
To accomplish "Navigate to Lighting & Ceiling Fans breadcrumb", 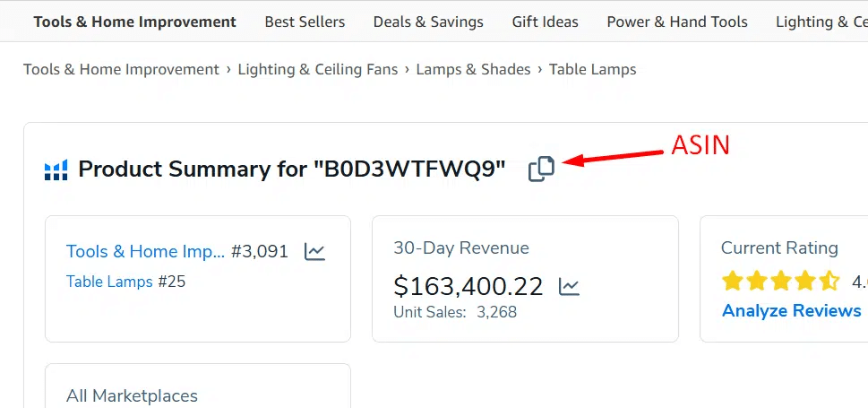I will pyautogui.click(x=318, y=69).
